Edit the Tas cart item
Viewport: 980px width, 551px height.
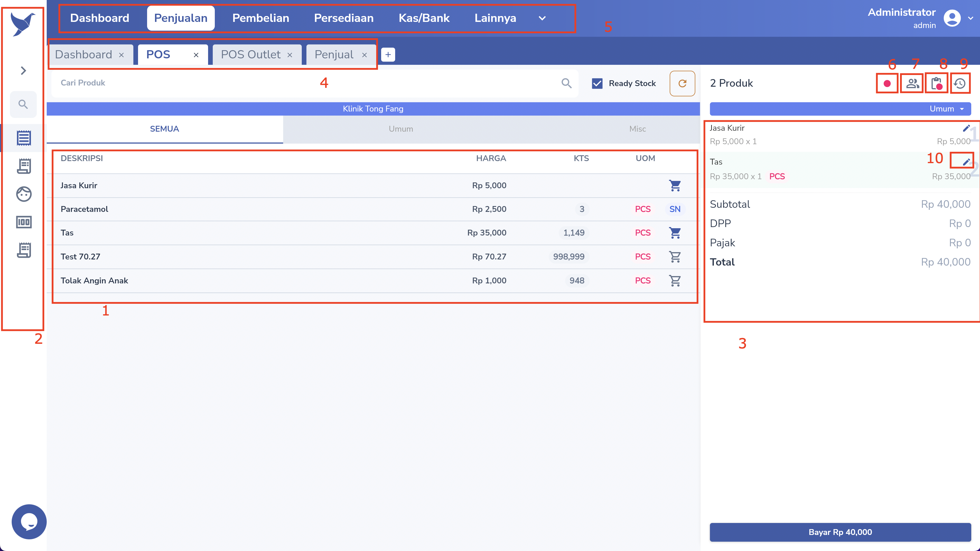(966, 162)
